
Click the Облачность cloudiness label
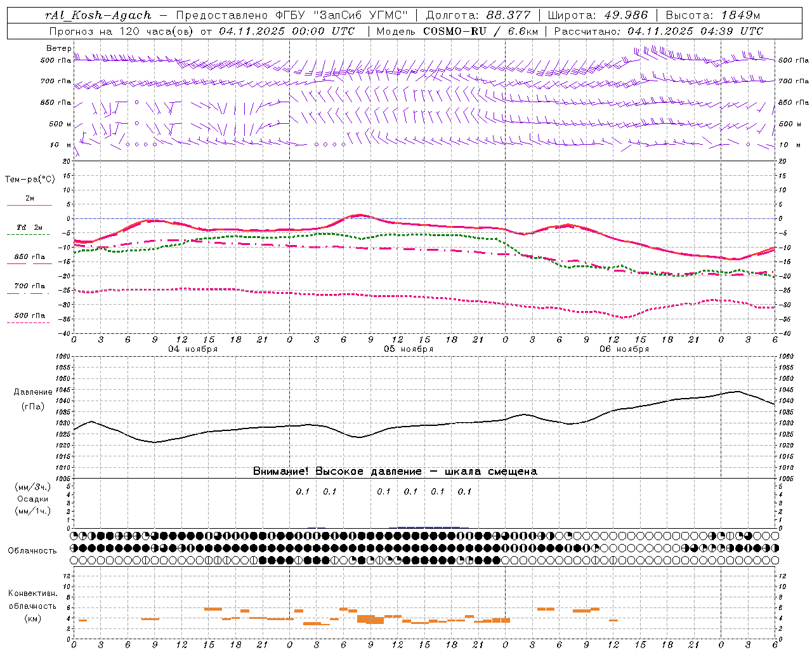pos(32,551)
